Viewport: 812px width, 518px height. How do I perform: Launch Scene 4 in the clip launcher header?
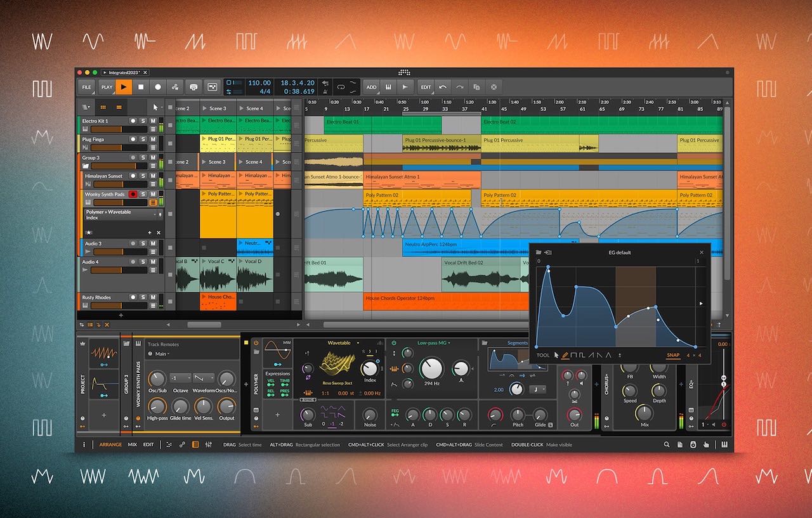(241, 108)
